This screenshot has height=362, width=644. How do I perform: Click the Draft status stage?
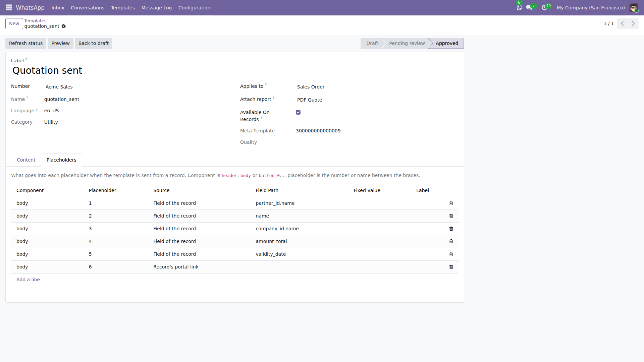372,43
